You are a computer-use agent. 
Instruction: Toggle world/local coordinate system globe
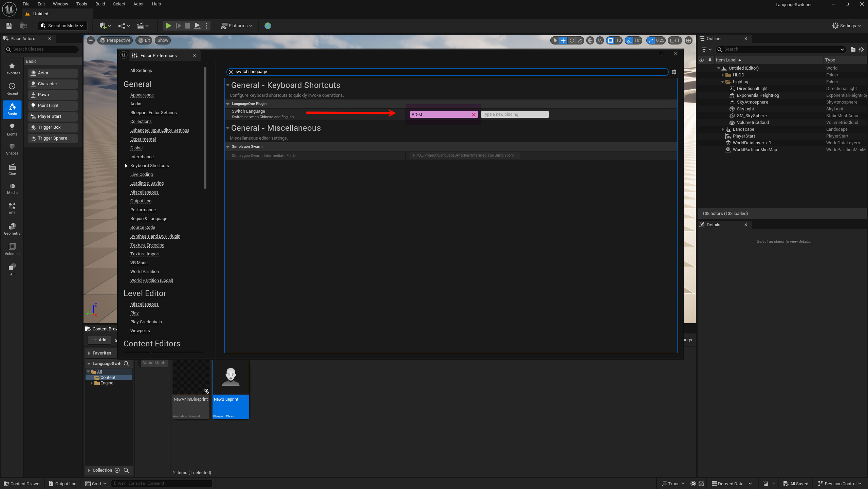click(590, 40)
